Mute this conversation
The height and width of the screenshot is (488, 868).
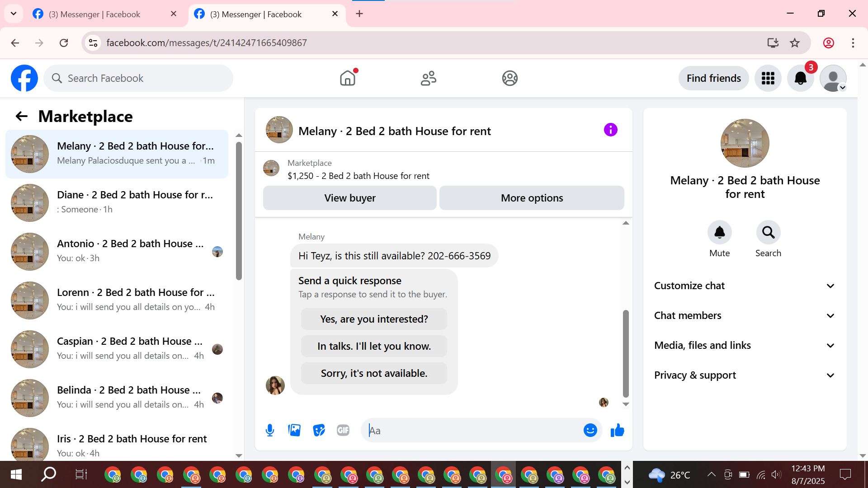pos(719,233)
